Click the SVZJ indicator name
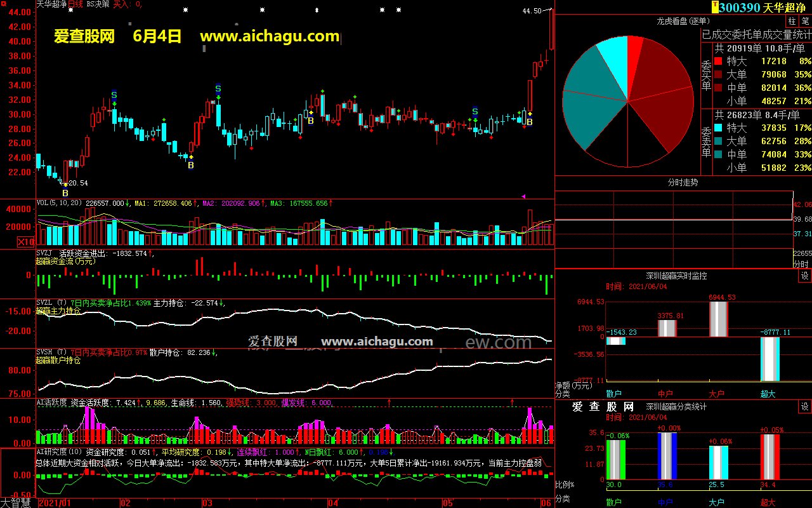 46,253
